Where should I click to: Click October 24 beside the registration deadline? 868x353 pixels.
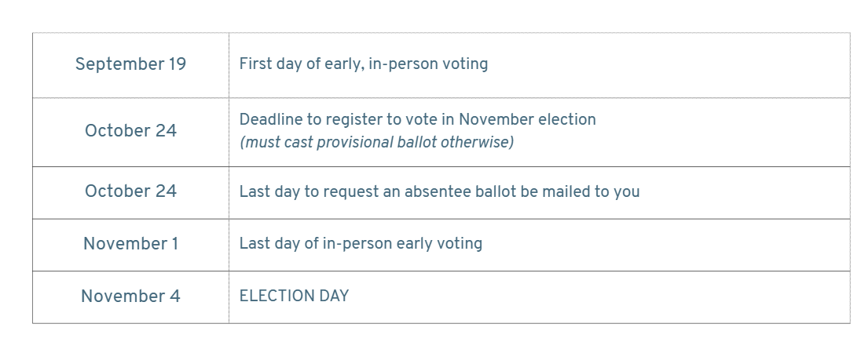[130, 132]
